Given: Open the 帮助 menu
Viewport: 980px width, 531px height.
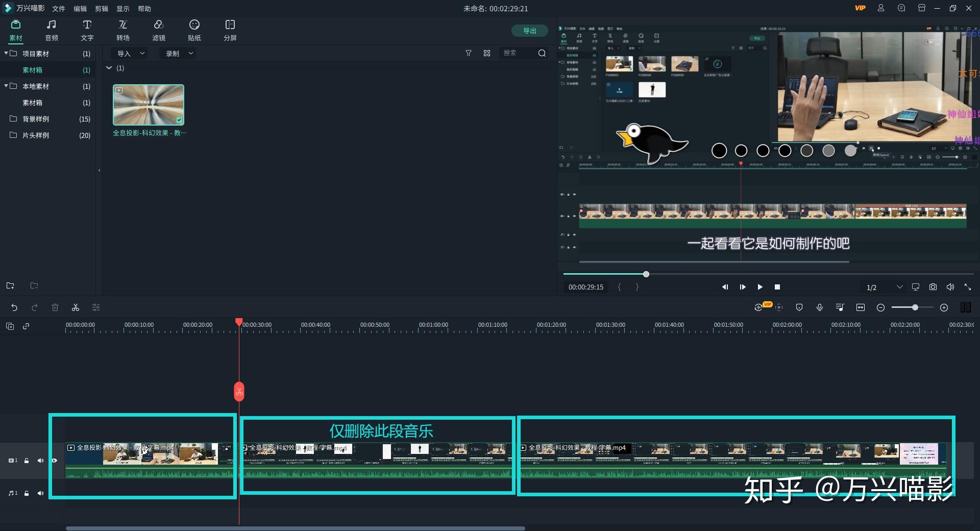Looking at the screenshot, I should (x=144, y=9).
